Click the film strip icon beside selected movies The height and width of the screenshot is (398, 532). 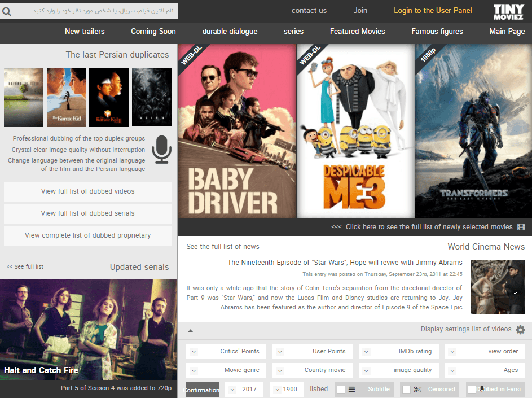[x=521, y=227]
